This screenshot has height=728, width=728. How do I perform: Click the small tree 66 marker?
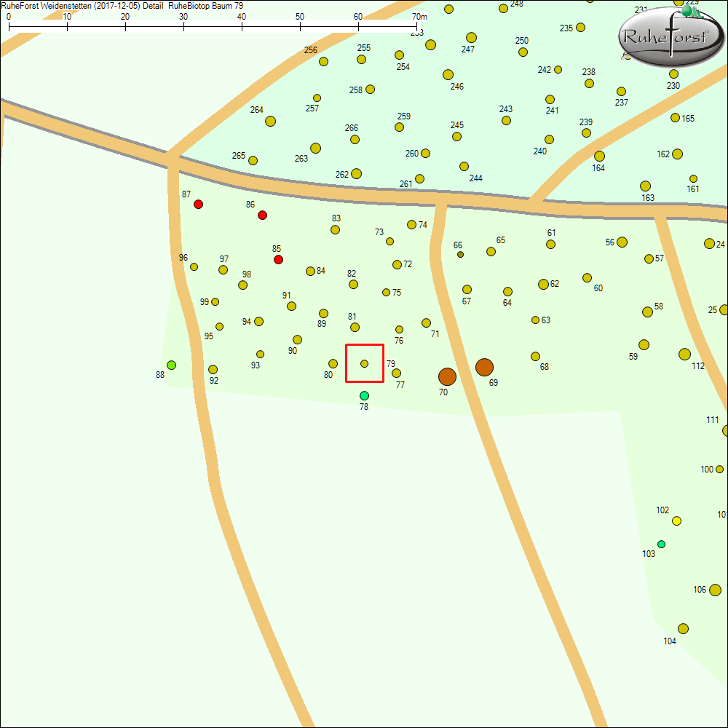(x=460, y=254)
